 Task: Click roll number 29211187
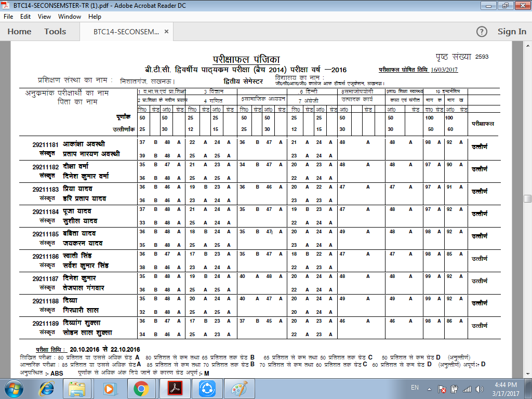(46, 279)
